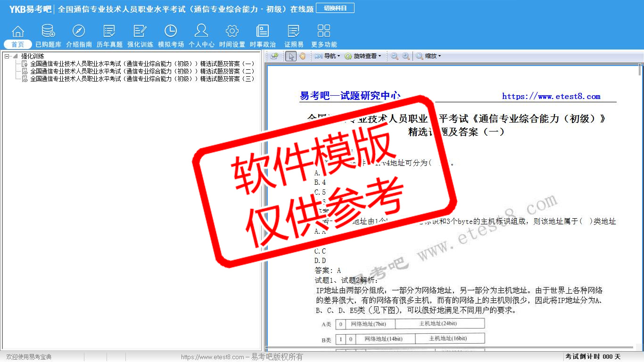Activate the arrow pointer selection tool
Image resolution: width=644 pixels, height=362 pixels.
(291, 56)
